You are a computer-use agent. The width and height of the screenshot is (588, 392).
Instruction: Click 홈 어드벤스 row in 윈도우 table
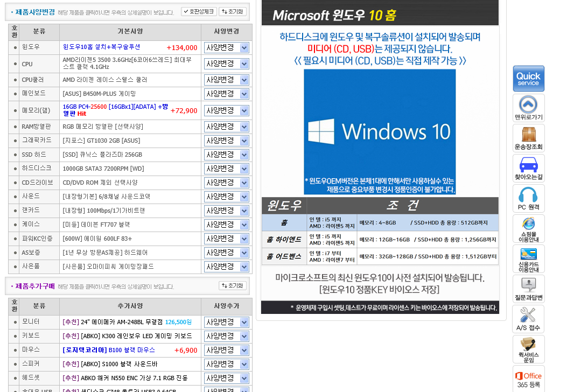(380, 256)
